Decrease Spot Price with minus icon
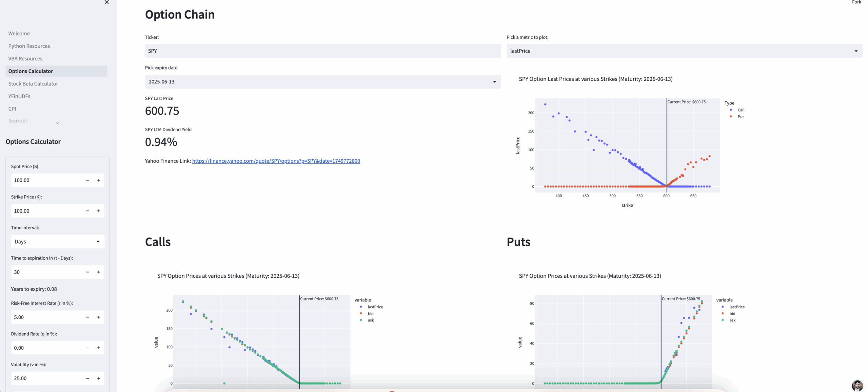Viewport: 868px width, 392px height. (87, 180)
